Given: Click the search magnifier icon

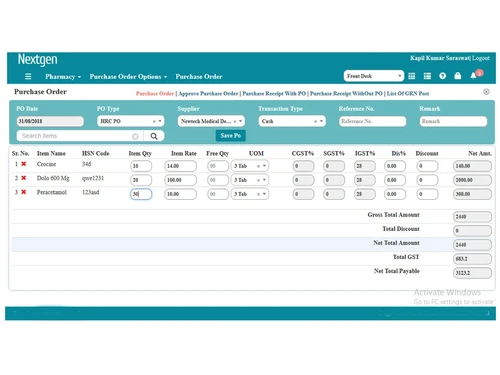Looking at the screenshot, I should coord(154,136).
